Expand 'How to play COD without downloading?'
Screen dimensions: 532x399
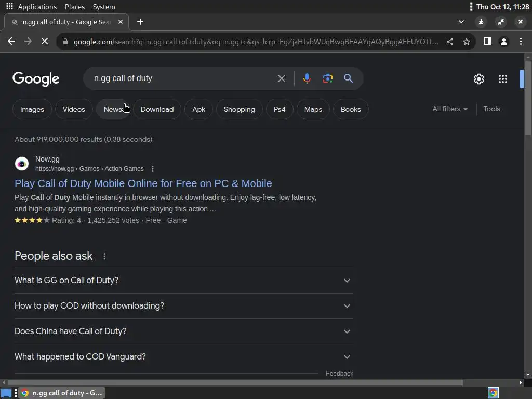[x=184, y=306]
